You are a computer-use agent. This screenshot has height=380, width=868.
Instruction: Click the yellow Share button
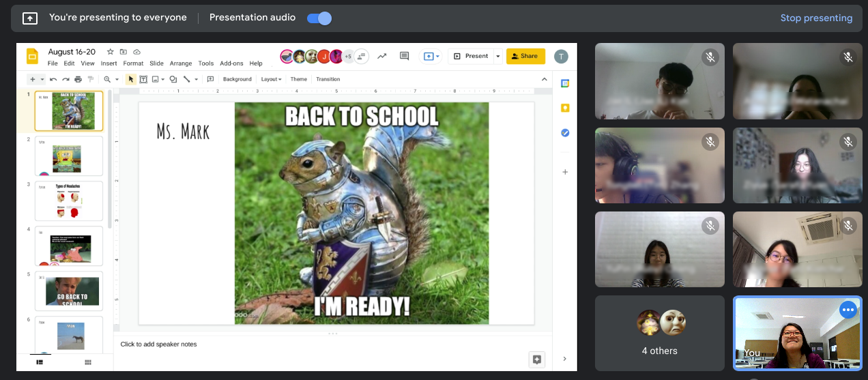tap(525, 56)
